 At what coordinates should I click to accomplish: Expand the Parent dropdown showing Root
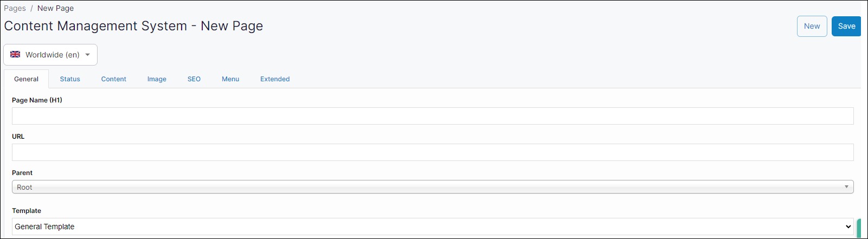click(432, 187)
